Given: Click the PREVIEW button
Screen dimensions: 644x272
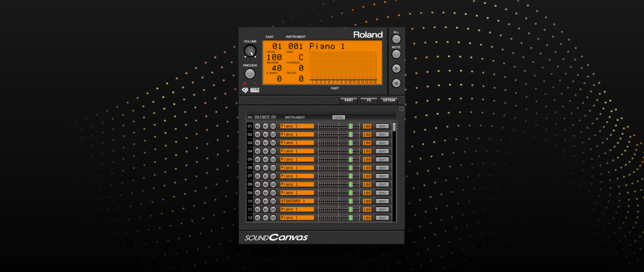Looking at the screenshot, I should pyautogui.click(x=250, y=74).
